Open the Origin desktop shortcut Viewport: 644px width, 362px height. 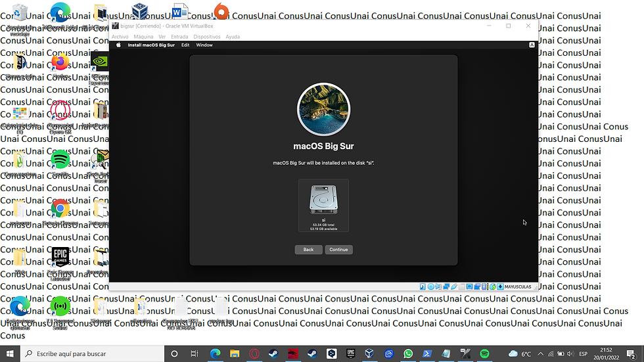pyautogui.click(x=221, y=11)
